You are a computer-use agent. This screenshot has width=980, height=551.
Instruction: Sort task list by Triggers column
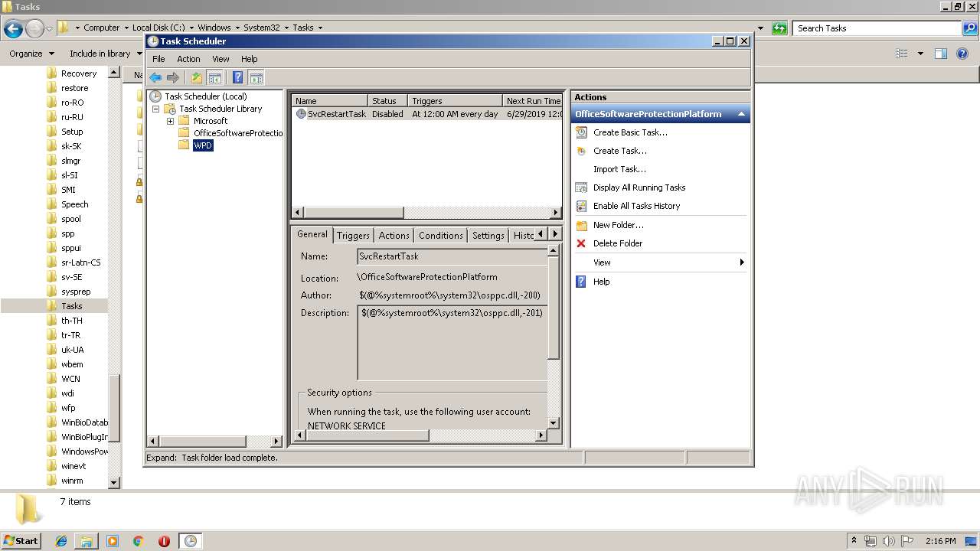pyautogui.click(x=455, y=101)
